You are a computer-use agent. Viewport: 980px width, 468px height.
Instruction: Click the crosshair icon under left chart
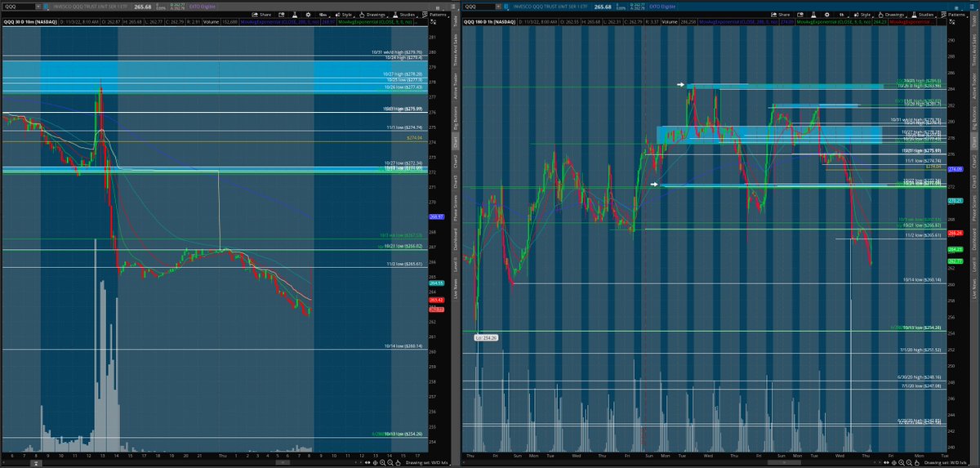point(375,462)
